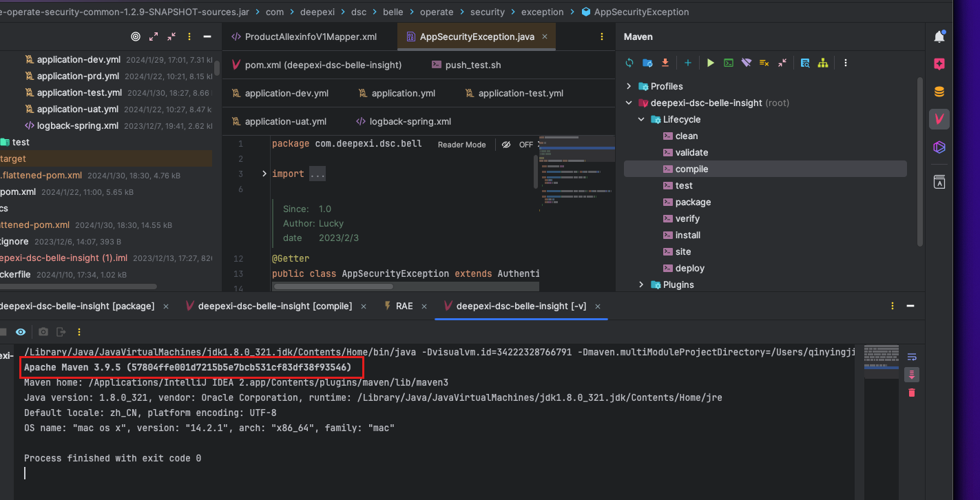The width and height of the screenshot is (980, 500).
Task: Open Database tool window icon
Action: pyautogui.click(x=939, y=92)
